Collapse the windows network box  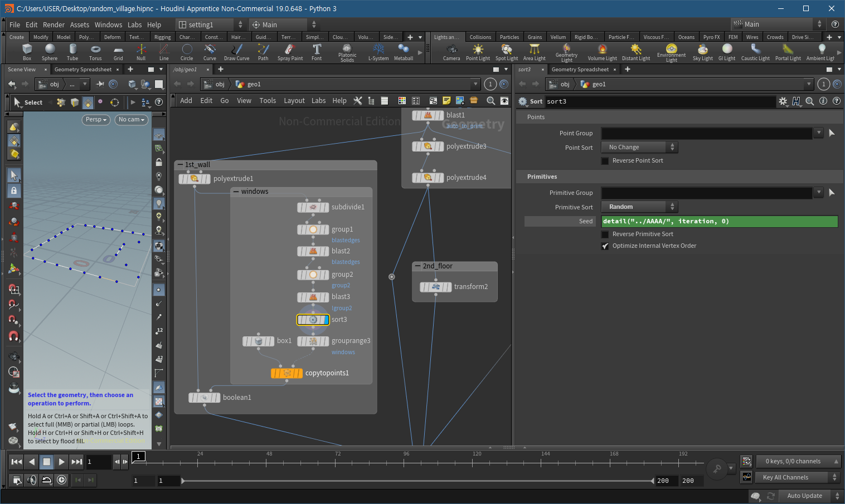coord(236,192)
